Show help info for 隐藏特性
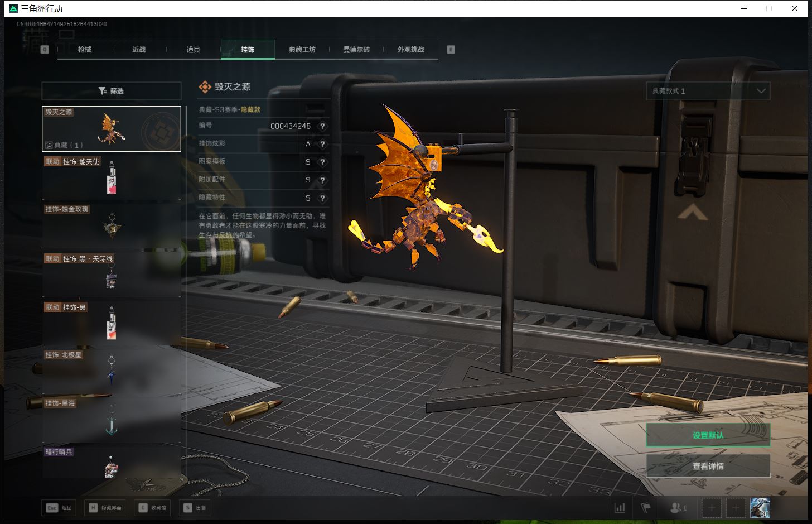The image size is (812, 524). pos(322,198)
